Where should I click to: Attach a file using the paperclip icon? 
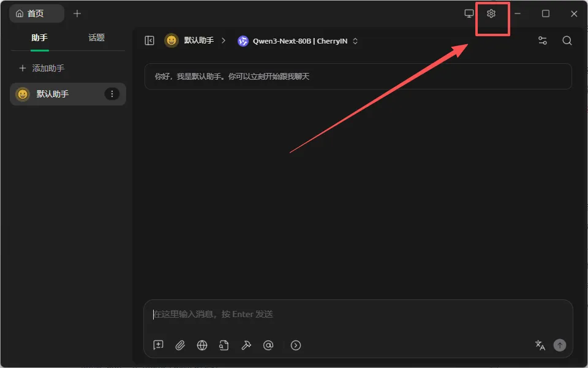(180, 345)
